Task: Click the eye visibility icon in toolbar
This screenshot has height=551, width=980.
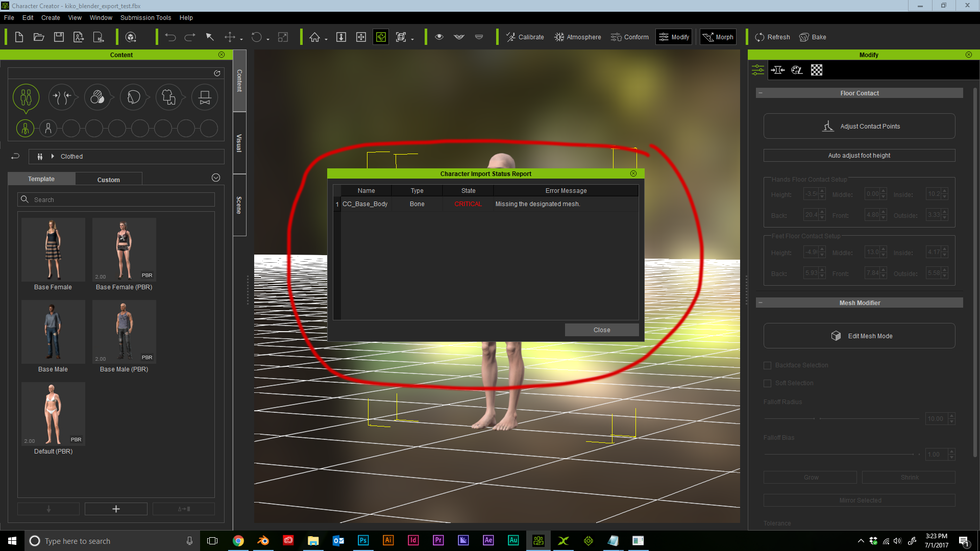Action: pos(439,37)
